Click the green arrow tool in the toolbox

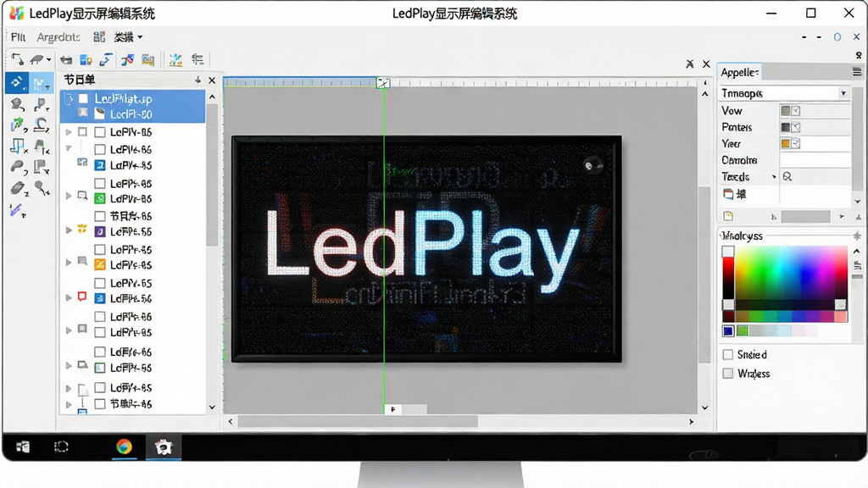point(17,125)
